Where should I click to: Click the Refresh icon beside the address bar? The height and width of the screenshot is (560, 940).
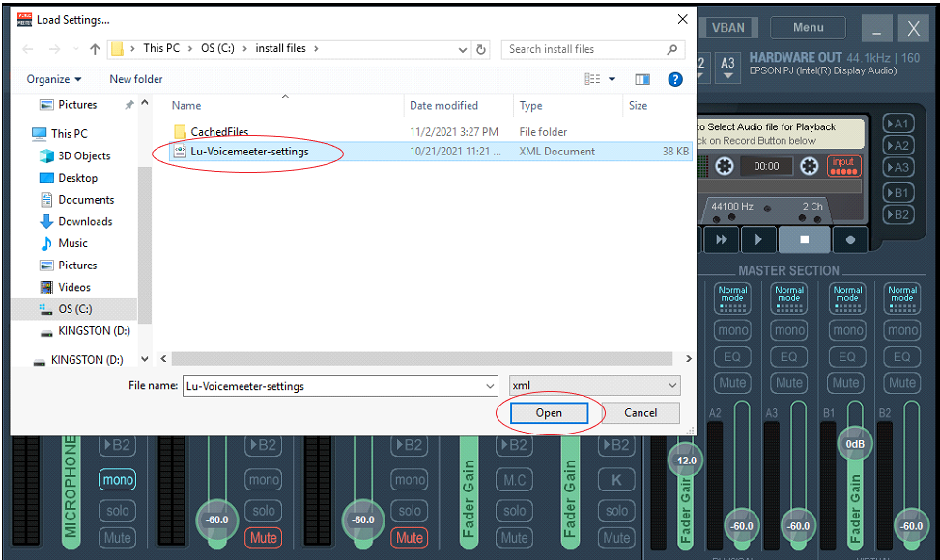click(x=480, y=48)
